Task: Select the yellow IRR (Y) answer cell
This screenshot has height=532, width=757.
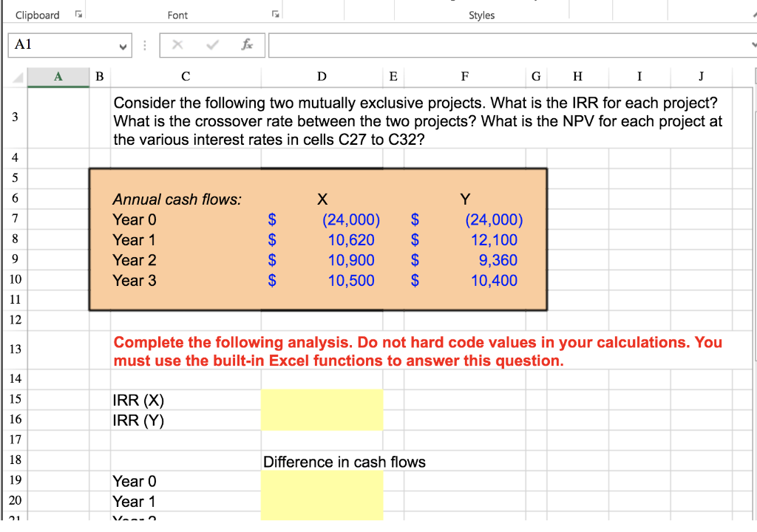Action: pyautogui.click(x=322, y=419)
